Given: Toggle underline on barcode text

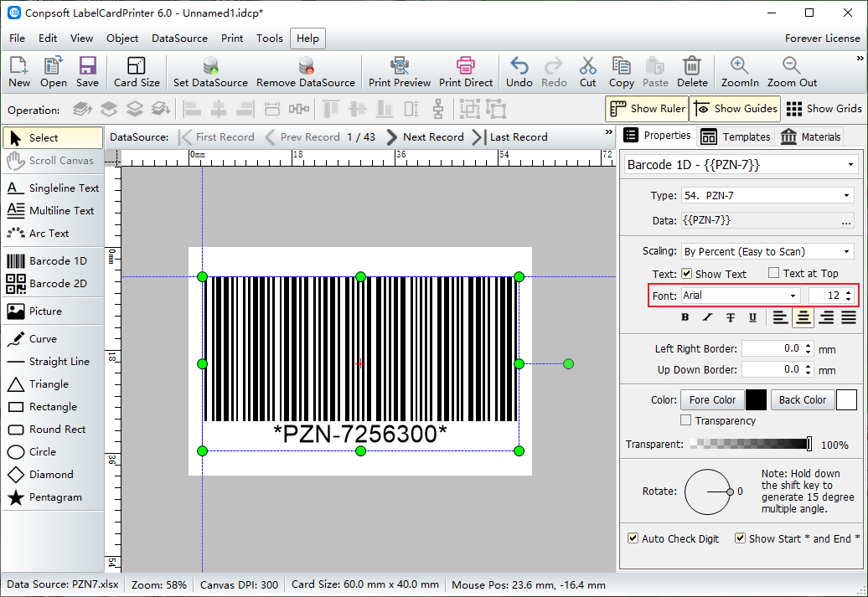Looking at the screenshot, I should point(752,317).
